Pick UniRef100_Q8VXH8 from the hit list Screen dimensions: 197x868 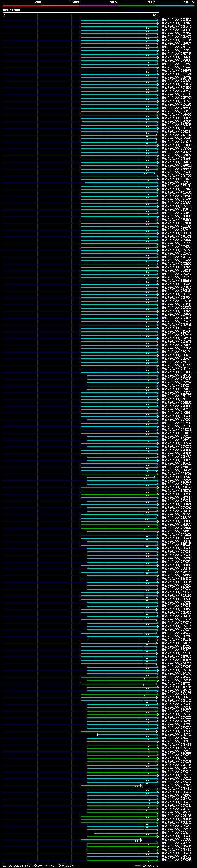(x=177, y=860)
